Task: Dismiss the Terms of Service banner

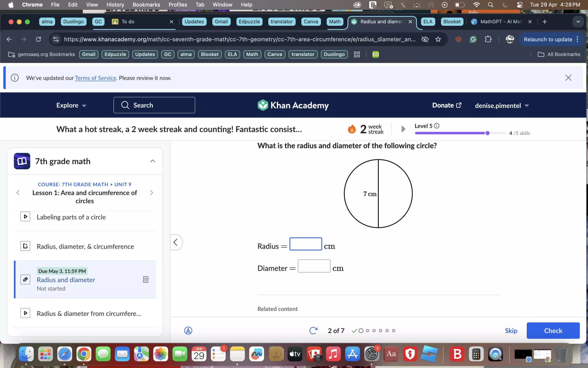Action: (568, 78)
